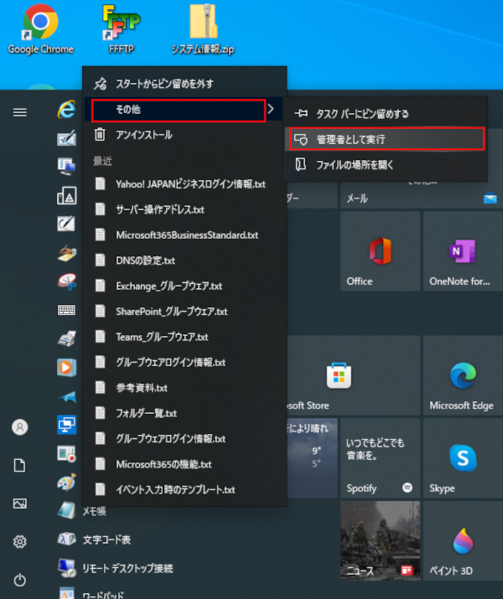The image size is (503, 599).
Task: Click the Power icon in Start sidebar
Action: 20,580
